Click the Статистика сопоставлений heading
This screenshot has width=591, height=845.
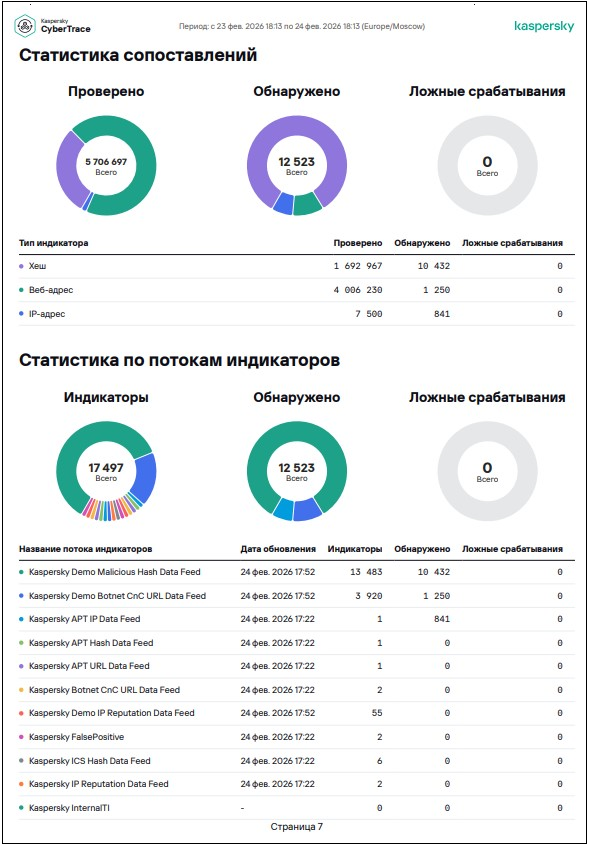tap(138, 56)
